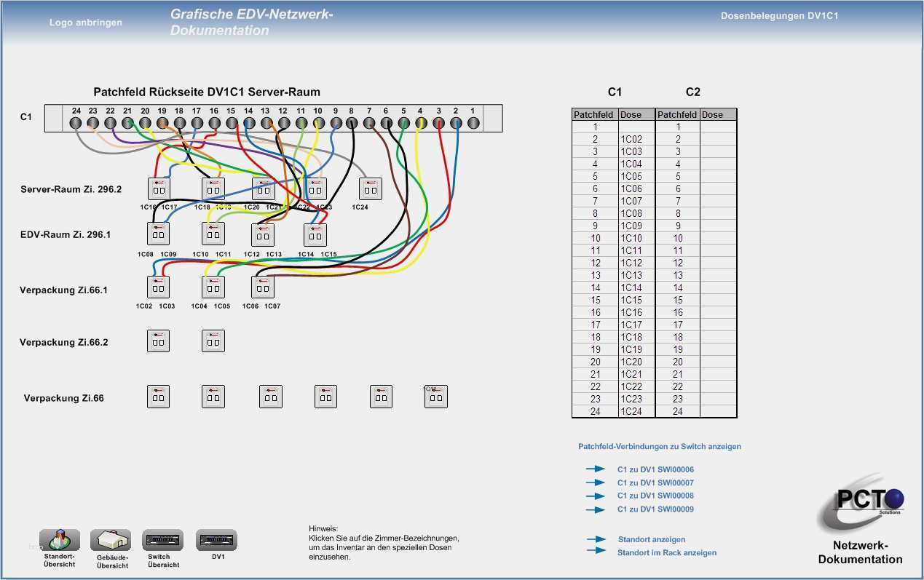Open Verpackung Zi.66 room label
This screenshot has width=924, height=580.
coord(64,398)
